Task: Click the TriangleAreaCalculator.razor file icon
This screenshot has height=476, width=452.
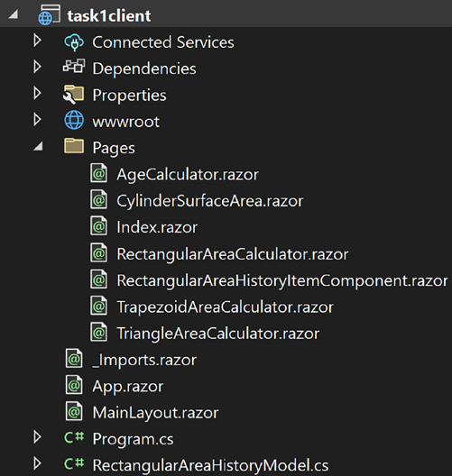Action: click(x=98, y=332)
